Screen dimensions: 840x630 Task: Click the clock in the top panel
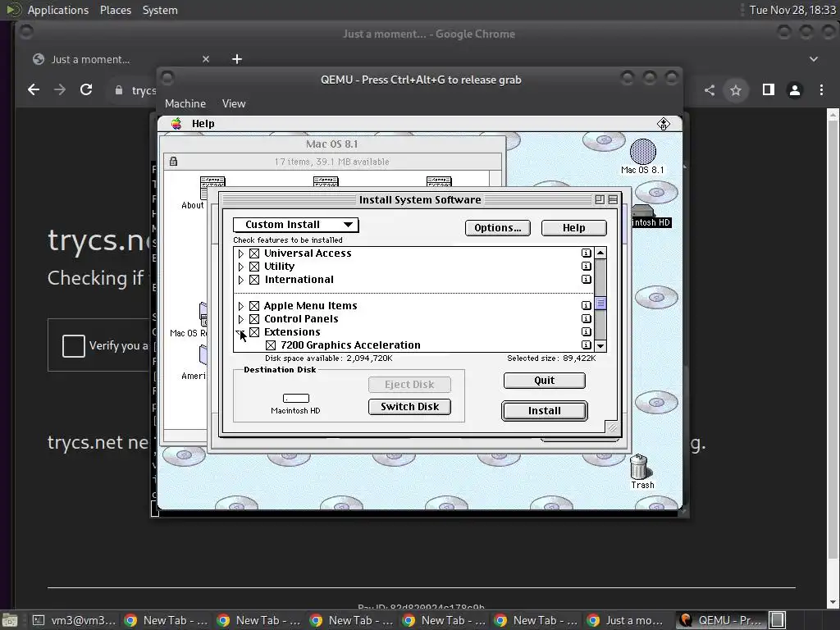click(792, 10)
